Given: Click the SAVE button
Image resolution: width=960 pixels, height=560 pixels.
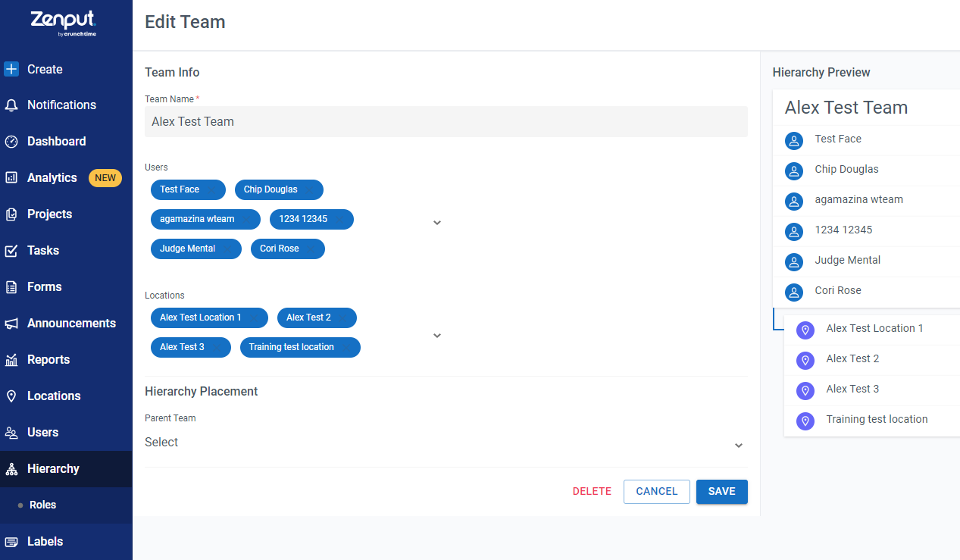Looking at the screenshot, I should point(722,492).
